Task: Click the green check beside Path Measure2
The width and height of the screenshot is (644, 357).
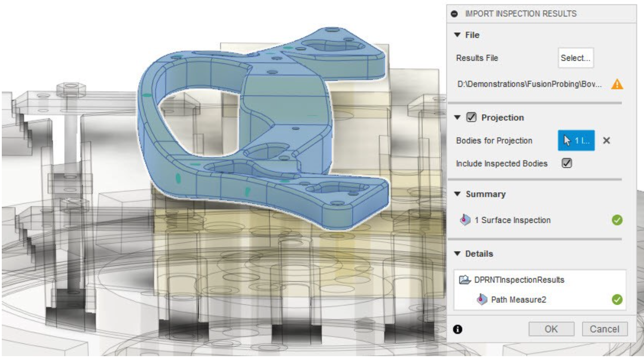Action: [x=616, y=300]
